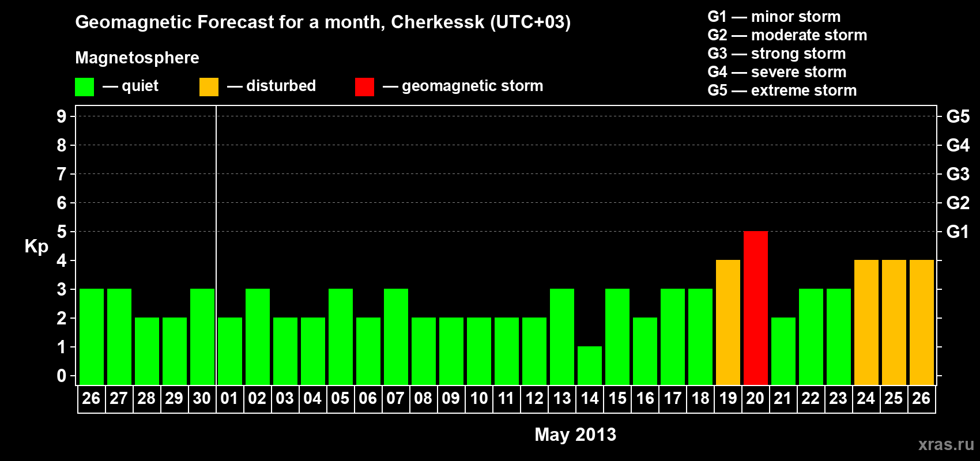Click date label 09 on the x-axis
Image resolution: width=980 pixels, height=461 pixels.
tap(451, 398)
